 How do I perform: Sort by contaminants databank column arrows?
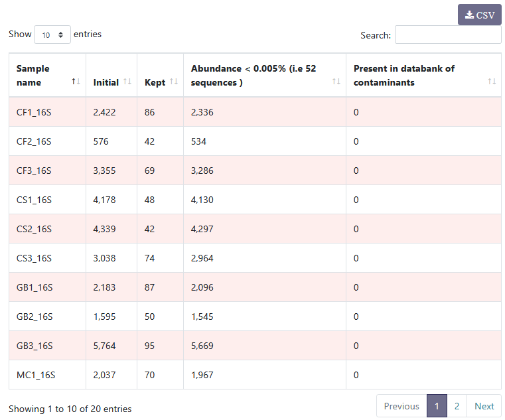[x=491, y=82]
